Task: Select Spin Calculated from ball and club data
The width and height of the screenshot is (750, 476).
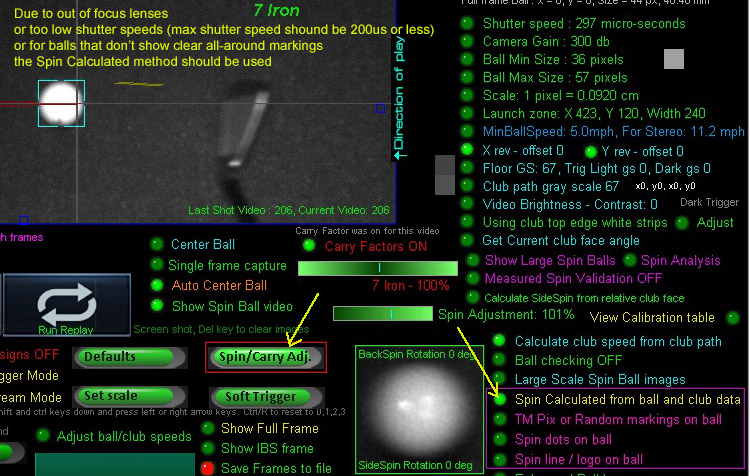Action: coord(499,398)
